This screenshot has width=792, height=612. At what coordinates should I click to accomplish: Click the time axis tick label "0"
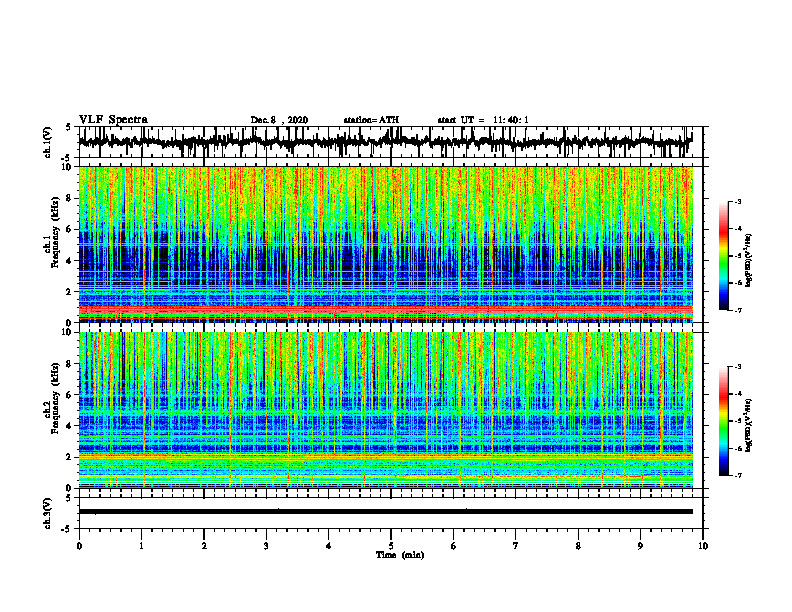[79, 546]
